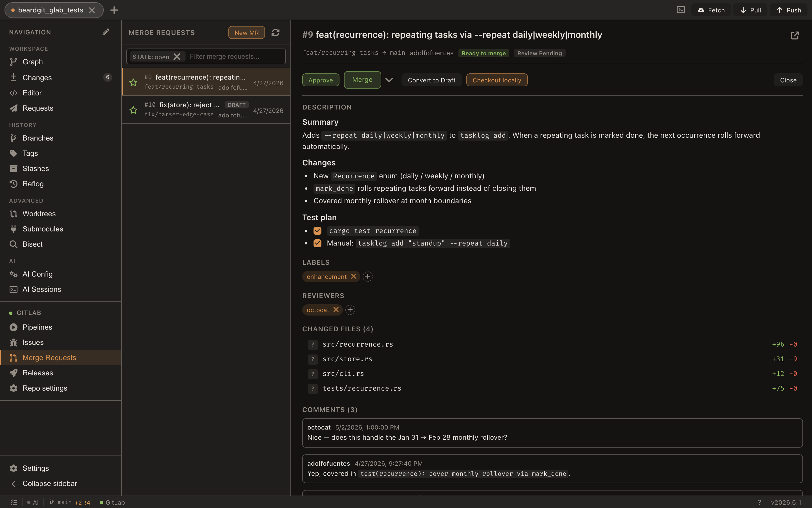Expand merge options dropdown arrow

point(389,80)
